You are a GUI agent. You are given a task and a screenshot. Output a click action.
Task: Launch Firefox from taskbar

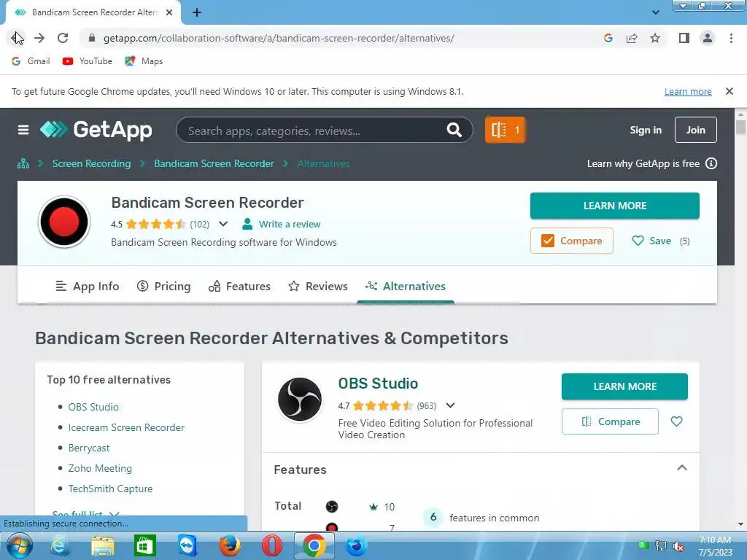(x=230, y=545)
